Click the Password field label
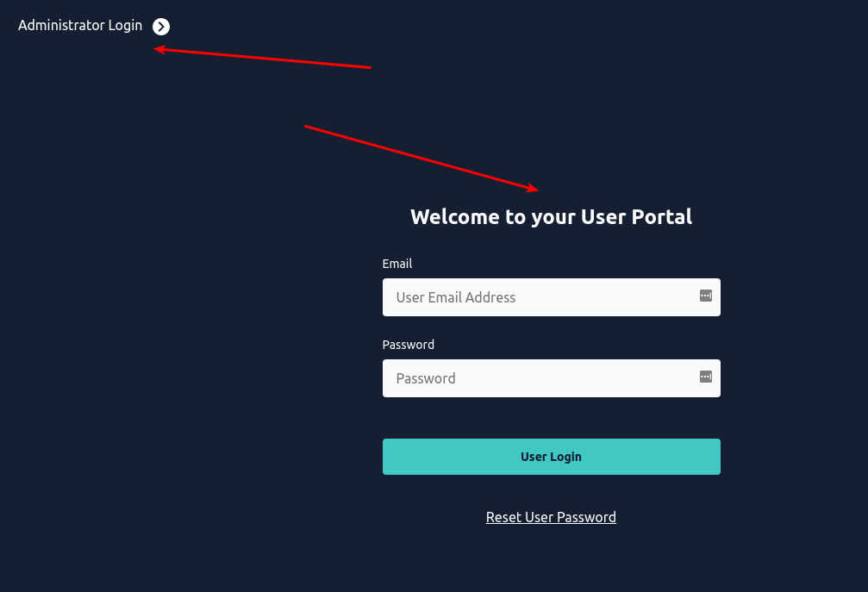 pyautogui.click(x=409, y=345)
